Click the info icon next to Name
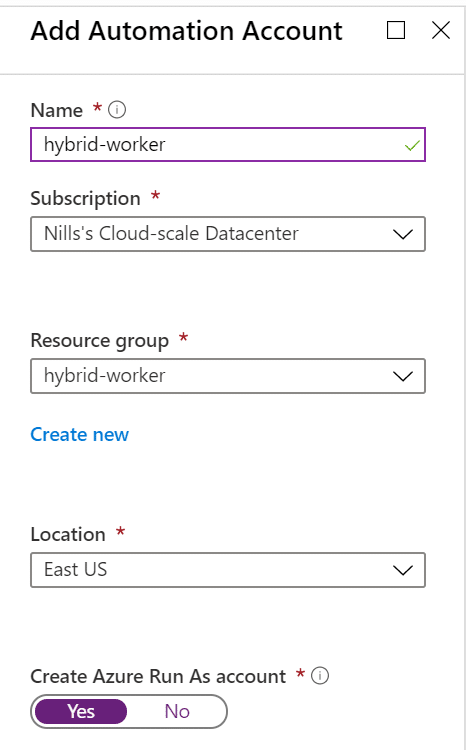Image resolution: width=466 pixels, height=750 pixels. [x=117, y=110]
